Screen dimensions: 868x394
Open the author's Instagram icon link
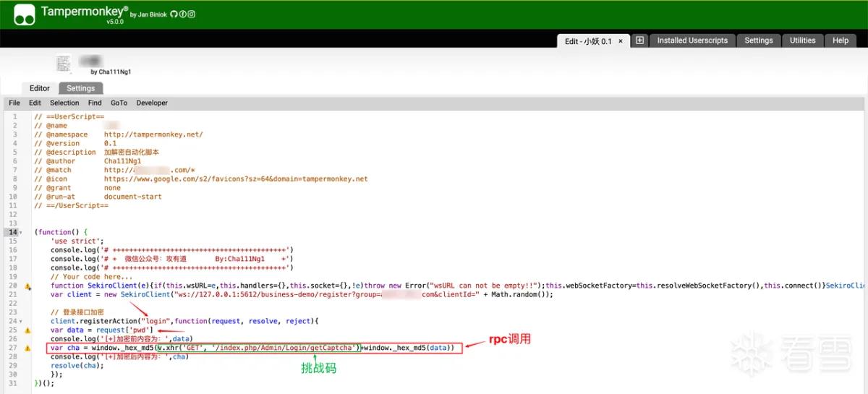pyautogui.click(x=192, y=14)
